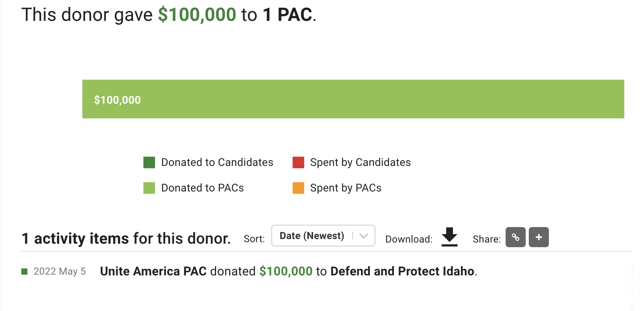
Task: Toggle Spent by PACs orange swatch
Action: pos(298,188)
